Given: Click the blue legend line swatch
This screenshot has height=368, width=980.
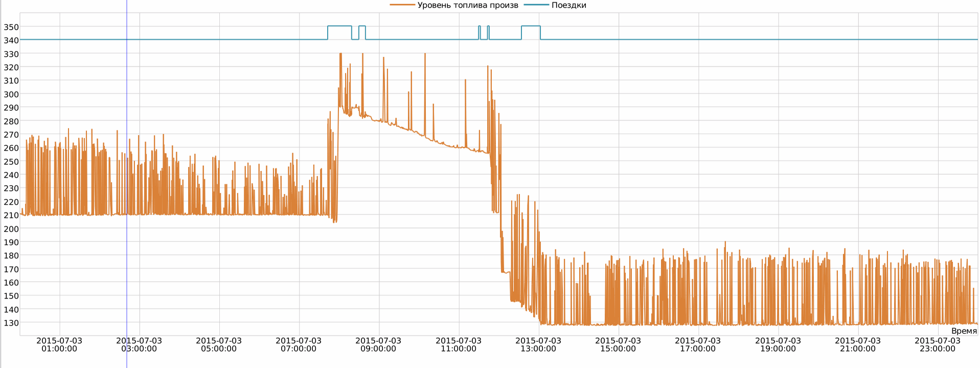Looking at the screenshot, I should [536, 5].
